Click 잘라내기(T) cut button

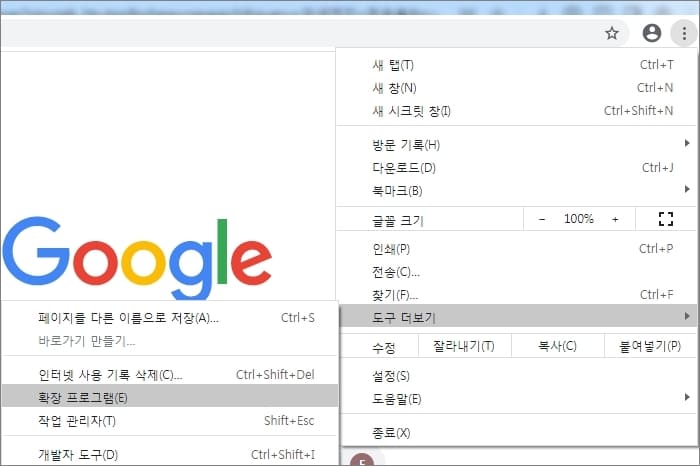coord(464,346)
